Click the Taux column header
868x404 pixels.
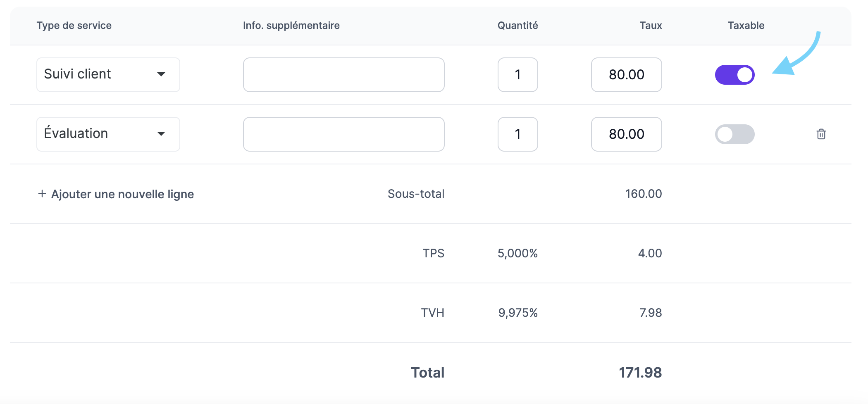point(651,26)
